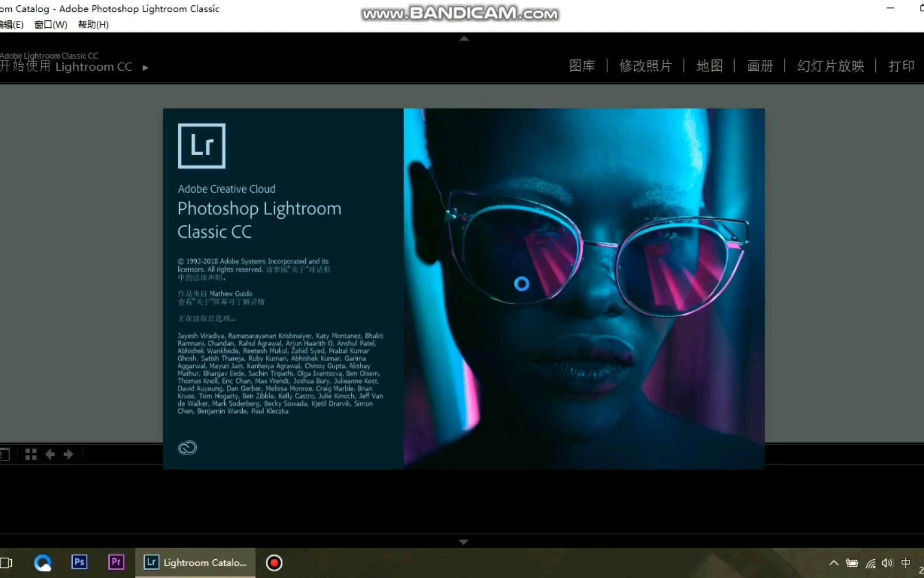Toggle the secondary window icon in toolbar
Viewport: 924px width, 578px height.
click(x=5, y=454)
